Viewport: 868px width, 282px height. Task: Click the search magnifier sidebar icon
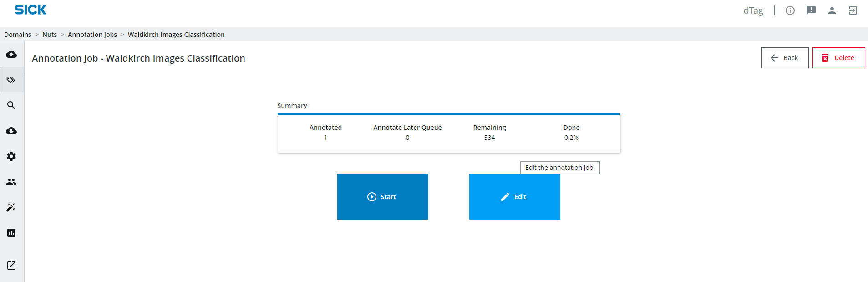point(11,105)
